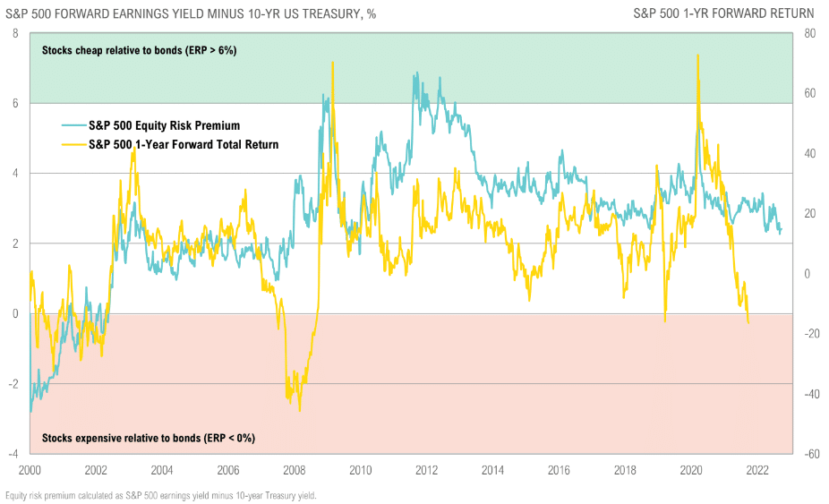This screenshot has width=829, height=504.
Task: Click the chart title about forward earnings yield
Action: click(191, 13)
